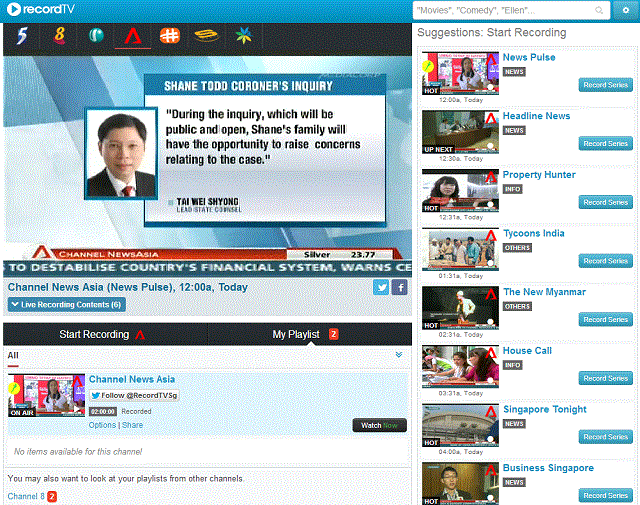Open the Business Singapore title
Image resolution: width=640 pixels, height=505 pixels.
[548, 468]
